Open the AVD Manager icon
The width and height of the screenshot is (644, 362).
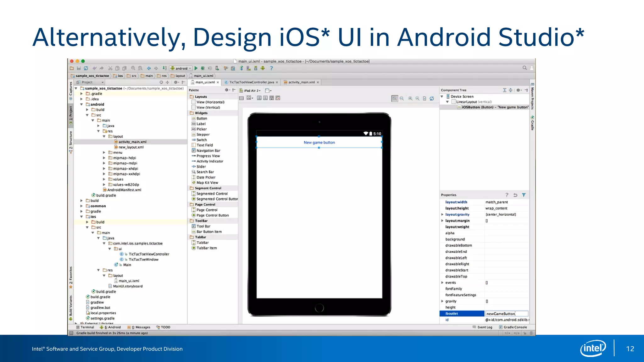[248, 68]
